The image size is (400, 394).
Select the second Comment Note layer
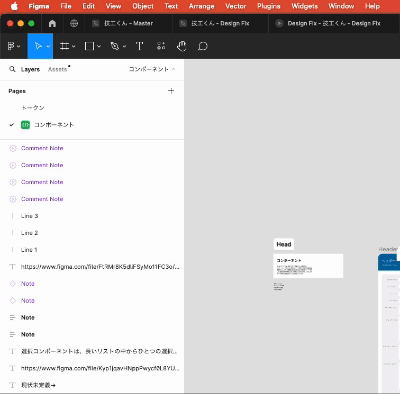[92, 165]
